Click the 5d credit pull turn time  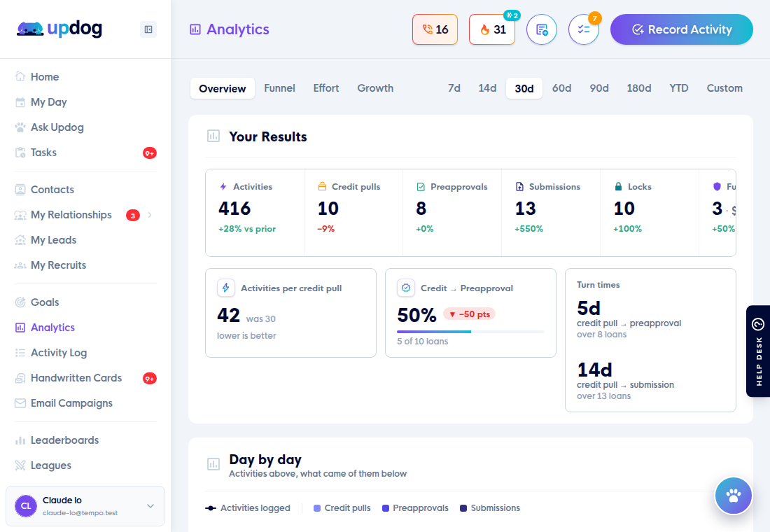[629, 319]
